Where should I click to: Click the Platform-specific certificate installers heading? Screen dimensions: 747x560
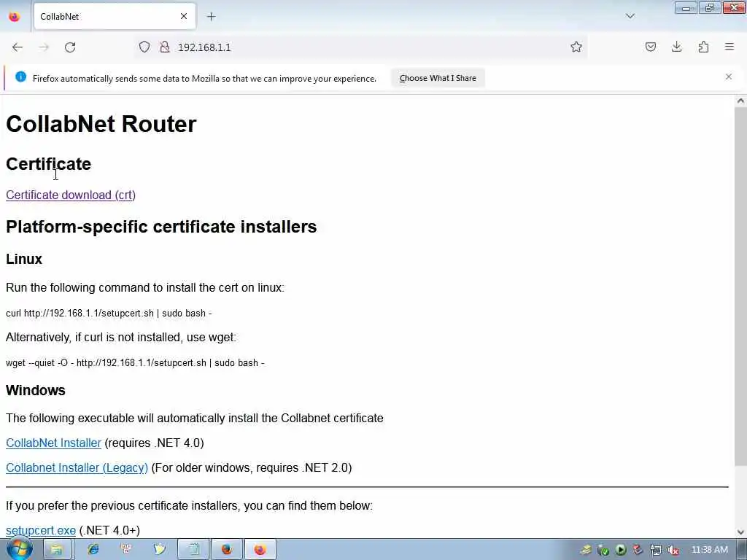tap(161, 227)
